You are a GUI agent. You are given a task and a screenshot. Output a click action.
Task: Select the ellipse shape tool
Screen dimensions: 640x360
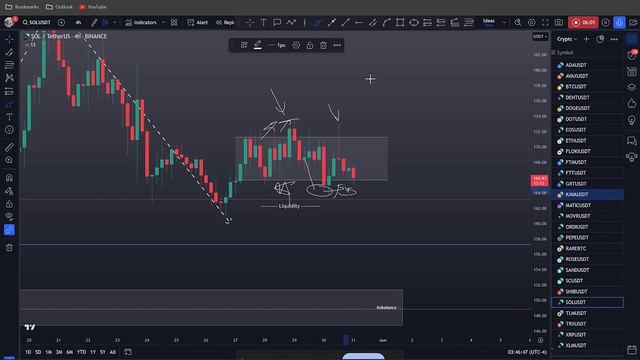point(413,22)
